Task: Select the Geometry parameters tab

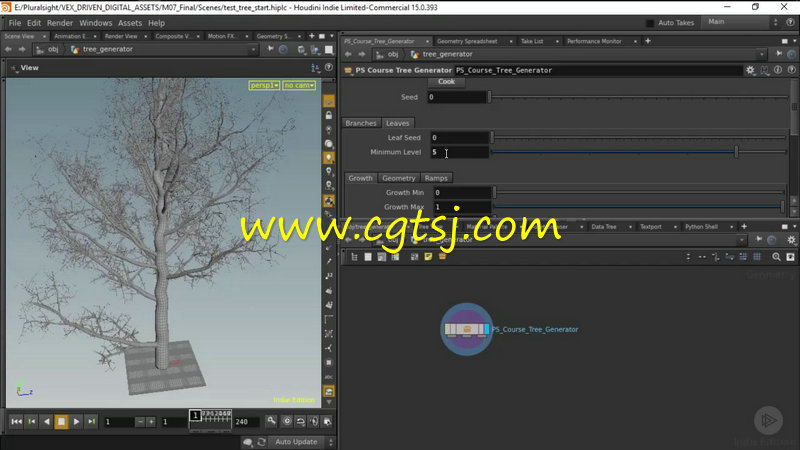Action: tap(398, 178)
